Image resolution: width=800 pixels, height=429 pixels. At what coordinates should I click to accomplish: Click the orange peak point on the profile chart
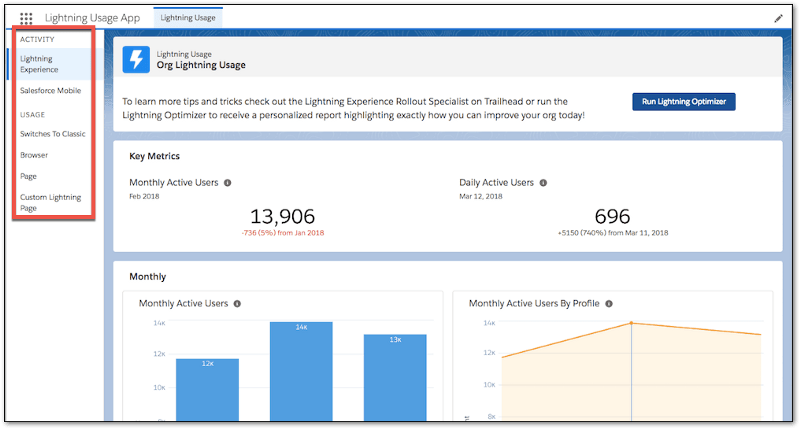631,323
